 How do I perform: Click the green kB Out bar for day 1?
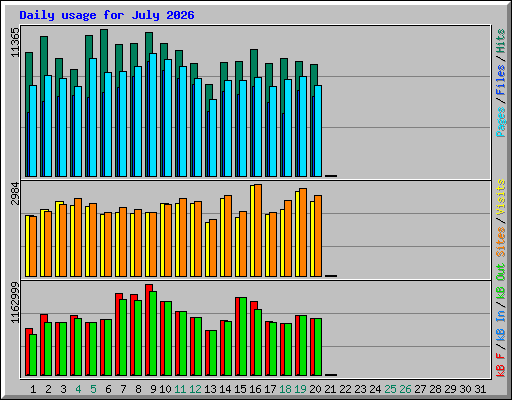pos(33,355)
